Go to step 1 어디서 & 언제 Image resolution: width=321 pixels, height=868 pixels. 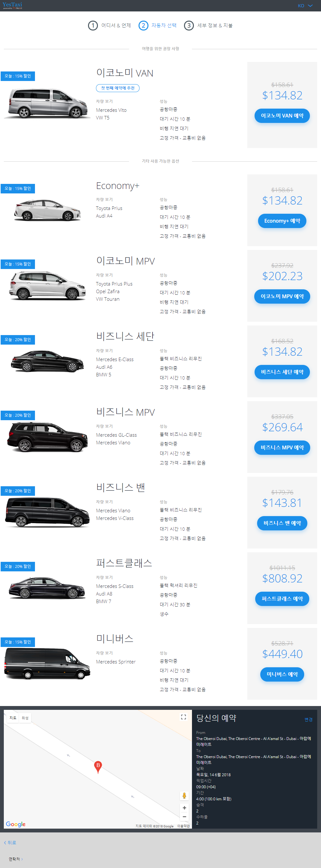[109, 26]
